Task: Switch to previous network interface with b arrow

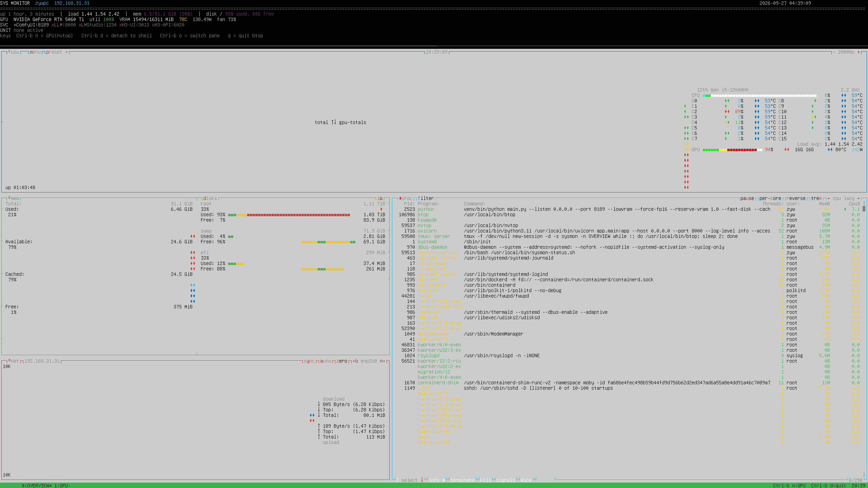Action: pyautogui.click(x=355, y=361)
